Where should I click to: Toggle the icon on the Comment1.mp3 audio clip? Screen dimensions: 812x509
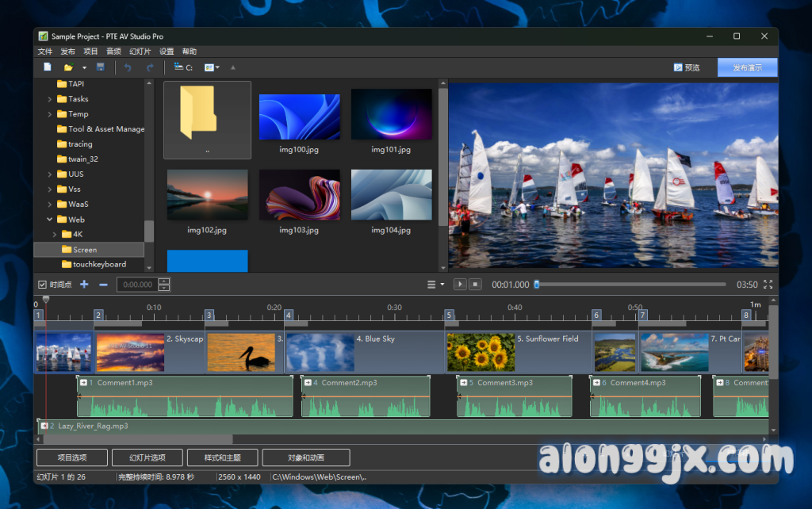[x=83, y=382]
